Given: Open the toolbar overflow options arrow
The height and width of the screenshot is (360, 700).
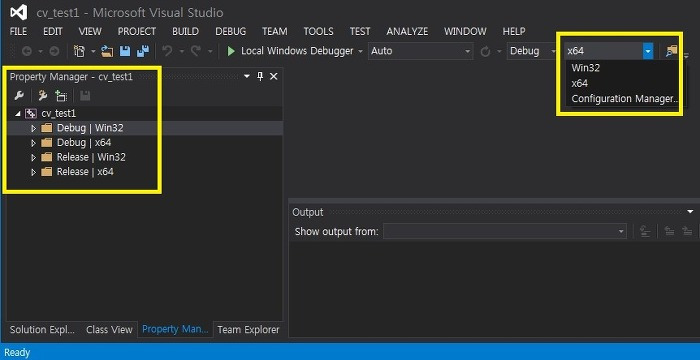Looking at the screenshot, I should pyautogui.click(x=686, y=55).
